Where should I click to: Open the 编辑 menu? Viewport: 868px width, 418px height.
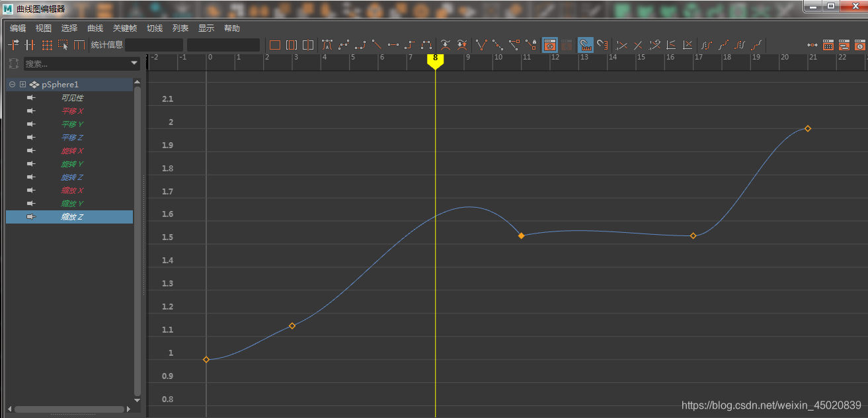(x=18, y=28)
